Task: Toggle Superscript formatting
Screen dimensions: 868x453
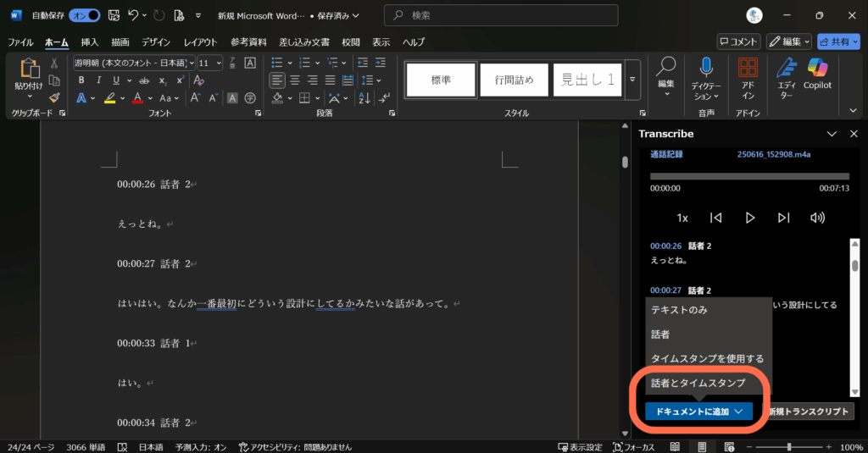Action: (180, 80)
